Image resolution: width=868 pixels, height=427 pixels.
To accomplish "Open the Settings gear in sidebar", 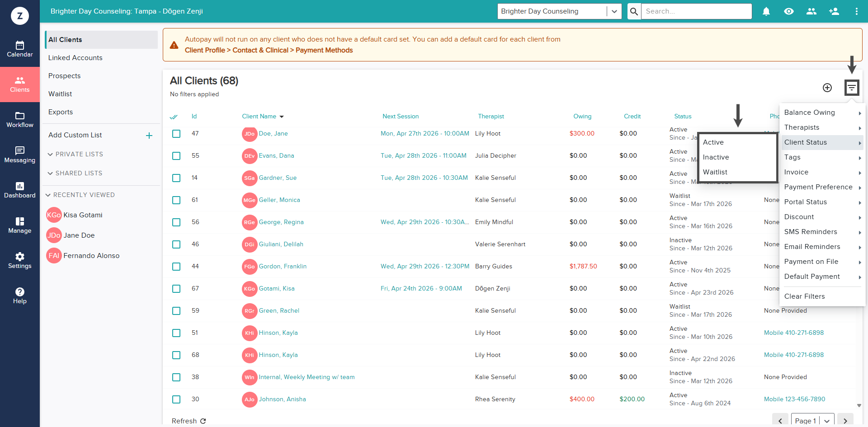I will point(20,261).
